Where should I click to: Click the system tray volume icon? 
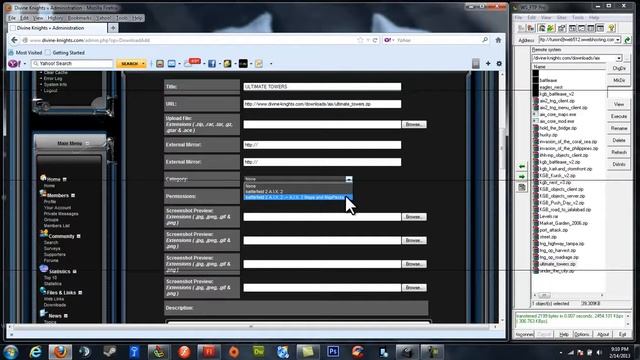coord(599,352)
